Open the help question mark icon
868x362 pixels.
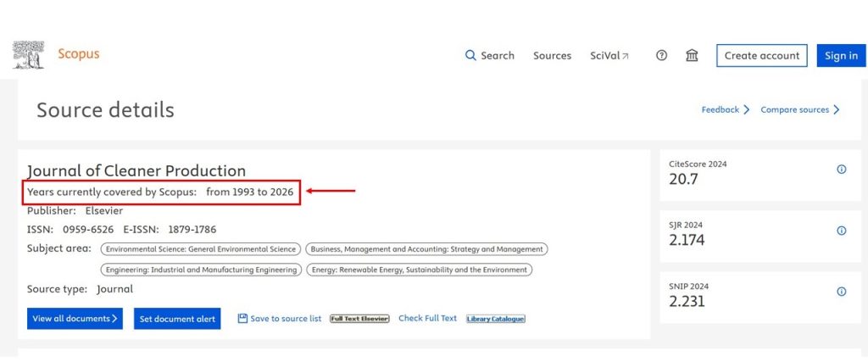point(661,55)
